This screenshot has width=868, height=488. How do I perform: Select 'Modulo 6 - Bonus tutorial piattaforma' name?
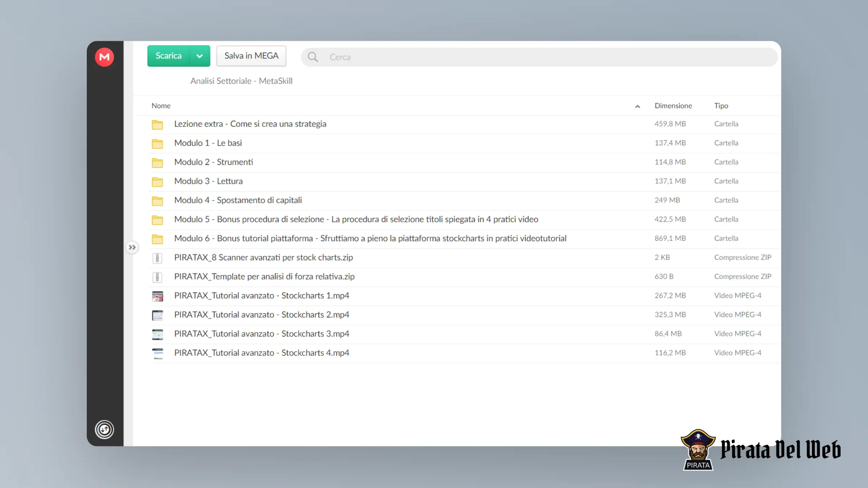tap(370, 239)
